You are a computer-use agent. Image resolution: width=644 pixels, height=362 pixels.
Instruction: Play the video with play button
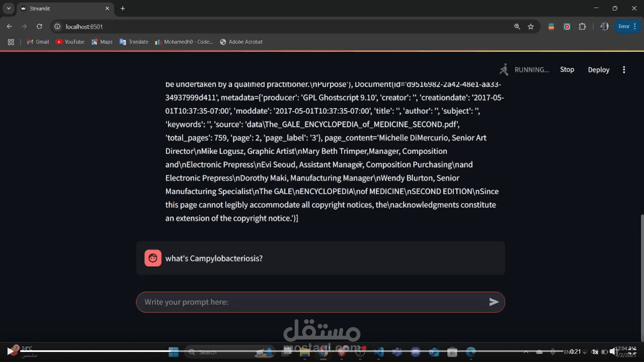click(x=10, y=351)
